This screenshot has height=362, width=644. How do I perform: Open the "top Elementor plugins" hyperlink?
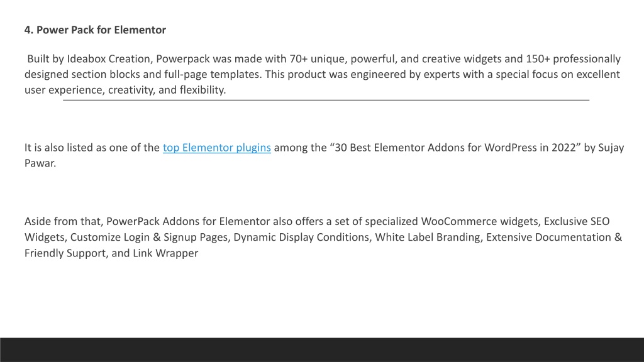pyautogui.click(x=217, y=147)
